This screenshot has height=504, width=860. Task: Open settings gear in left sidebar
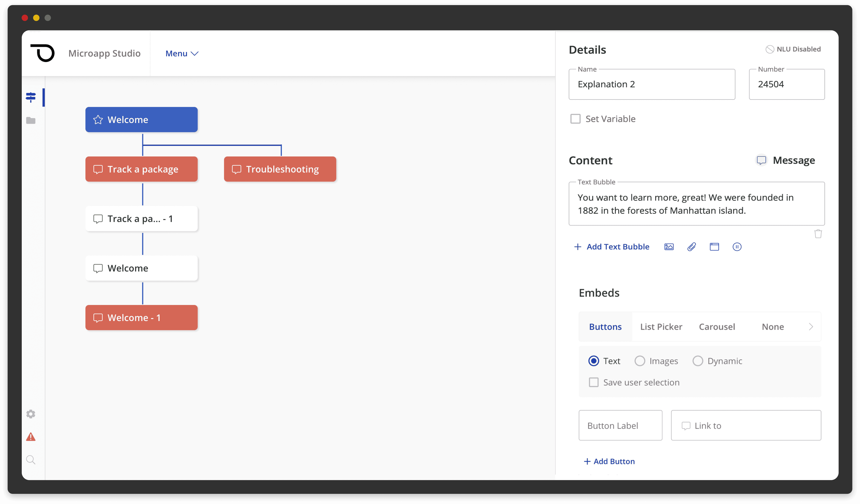tap(31, 414)
